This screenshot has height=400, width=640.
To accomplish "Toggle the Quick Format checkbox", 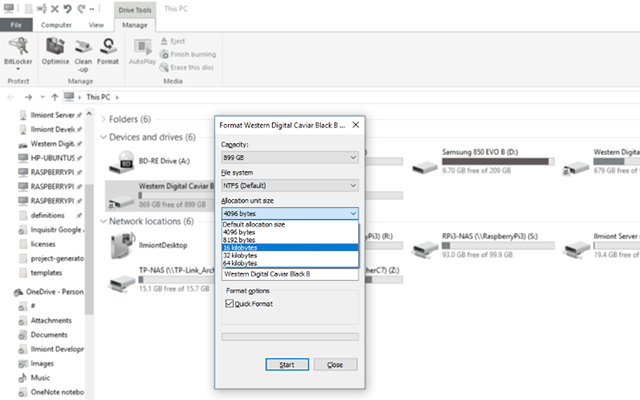I will 229,303.
